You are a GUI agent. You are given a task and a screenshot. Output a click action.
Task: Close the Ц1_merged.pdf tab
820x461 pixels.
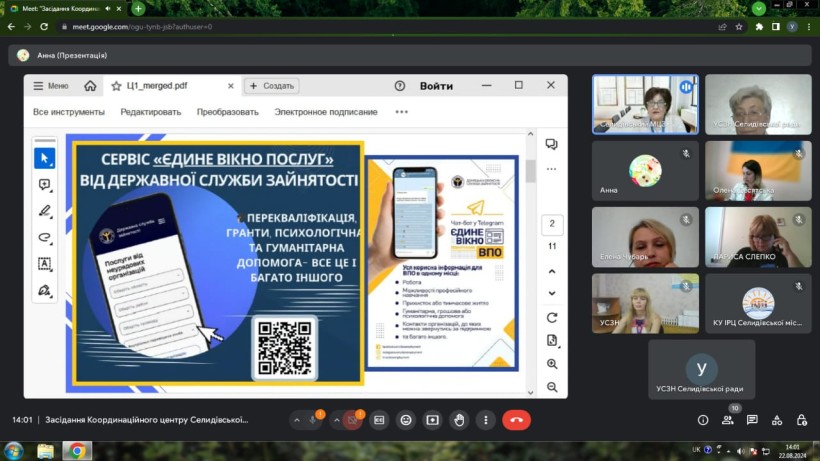pos(231,86)
